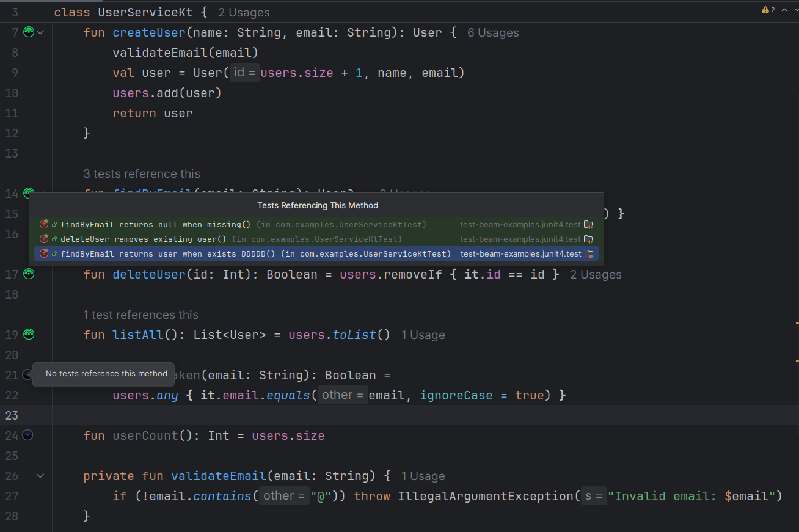Collapse the createUser function fold arrow
Viewport: 799px width, 532px height.
pos(41,32)
